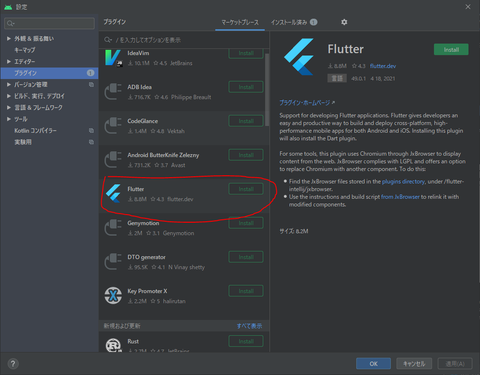Click the DTO generator plugin icon
The image size is (480, 375).
tap(113, 262)
